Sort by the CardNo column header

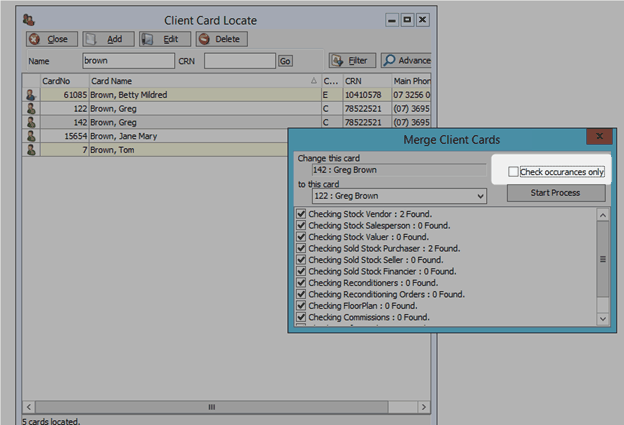[64, 81]
